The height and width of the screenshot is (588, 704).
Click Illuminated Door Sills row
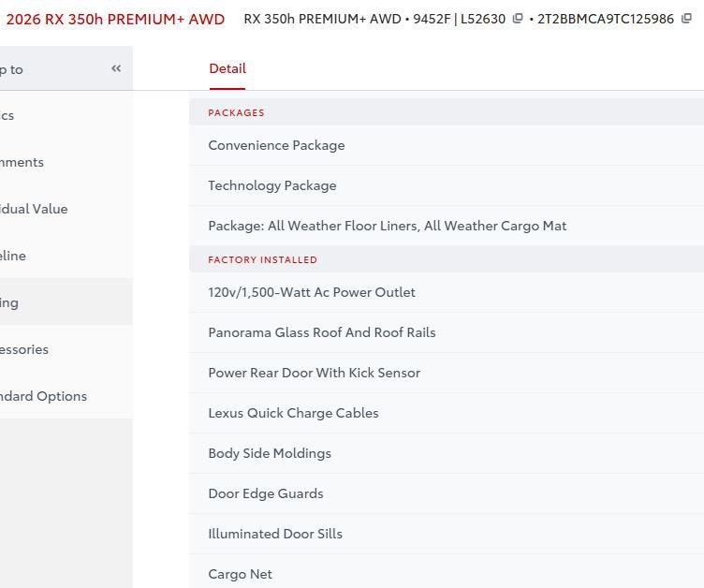coord(275,534)
